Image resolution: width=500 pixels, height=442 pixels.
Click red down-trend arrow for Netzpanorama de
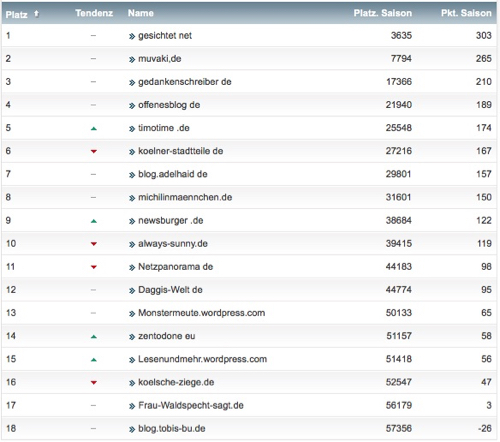point(94,267)
